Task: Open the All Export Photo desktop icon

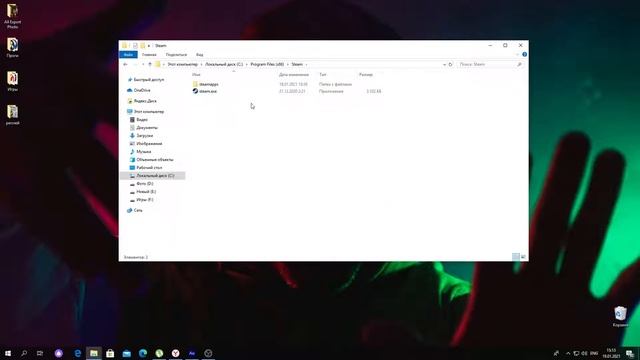Action: point(13,16)
